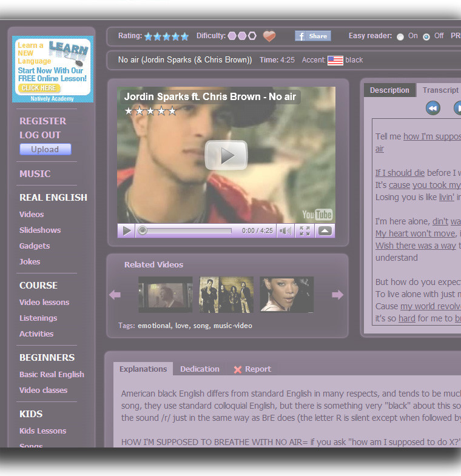Click the 'song' tag
Screen dimensions: 461x476
201,326
